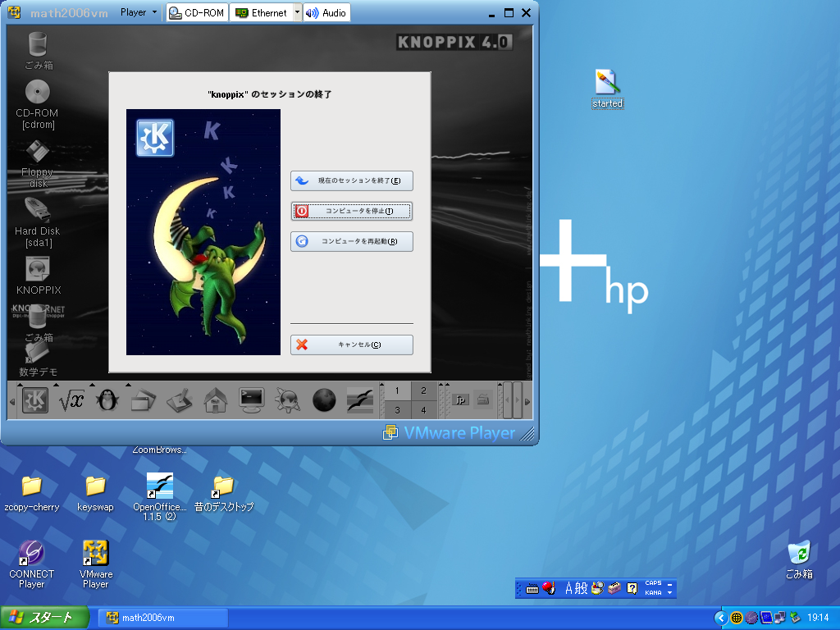
Task: Open the Ethernet dropdown arrow
Action: pos(297,12)
